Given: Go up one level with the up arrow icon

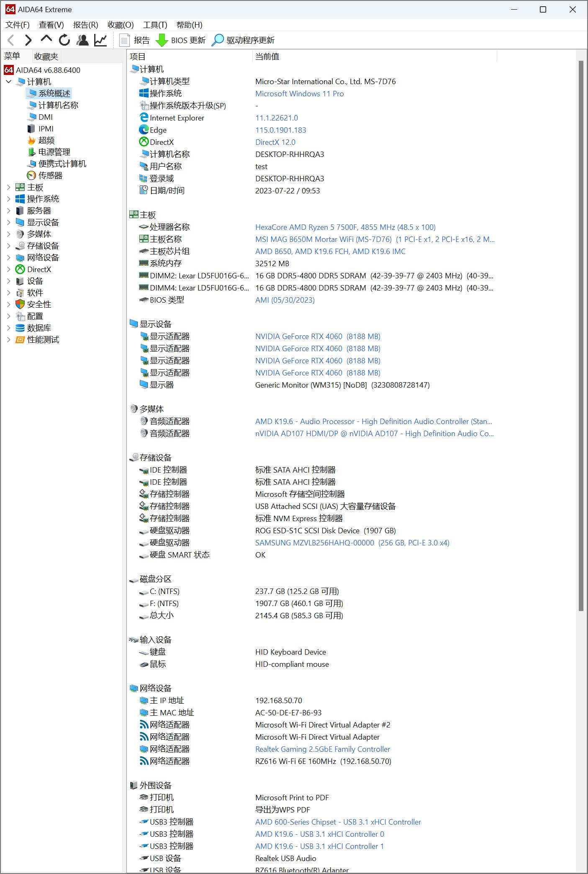Looking at the screenshot, I should click(x=46, y=39).
